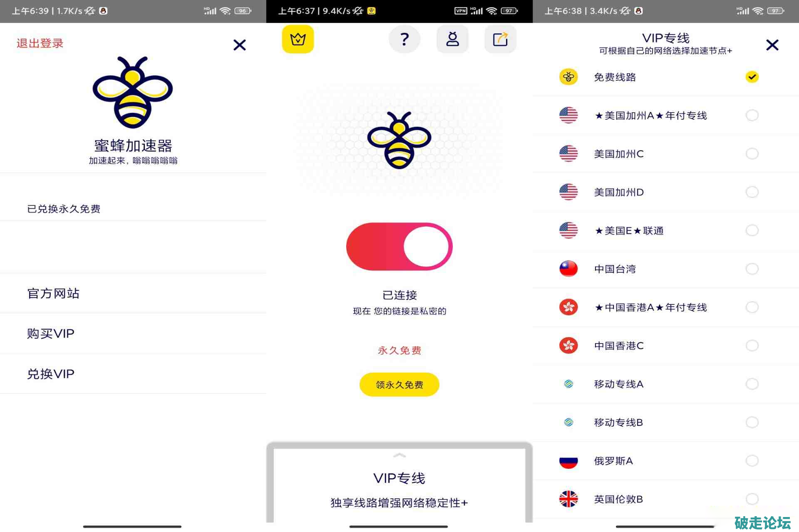Open the 购买VIP menu item
Screen dimensions: 799x532
click(x=133, y=334)
